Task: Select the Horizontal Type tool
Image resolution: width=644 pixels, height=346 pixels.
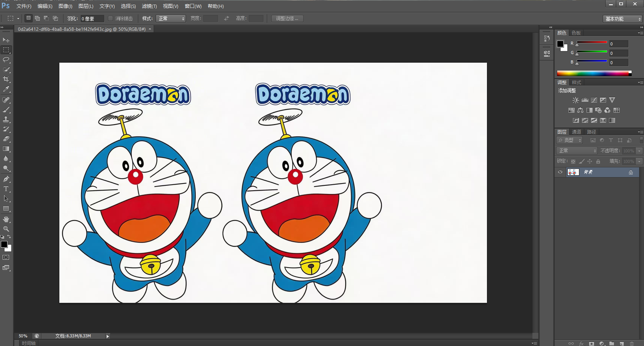Action: pyautogui.click(x=6, y=189)
